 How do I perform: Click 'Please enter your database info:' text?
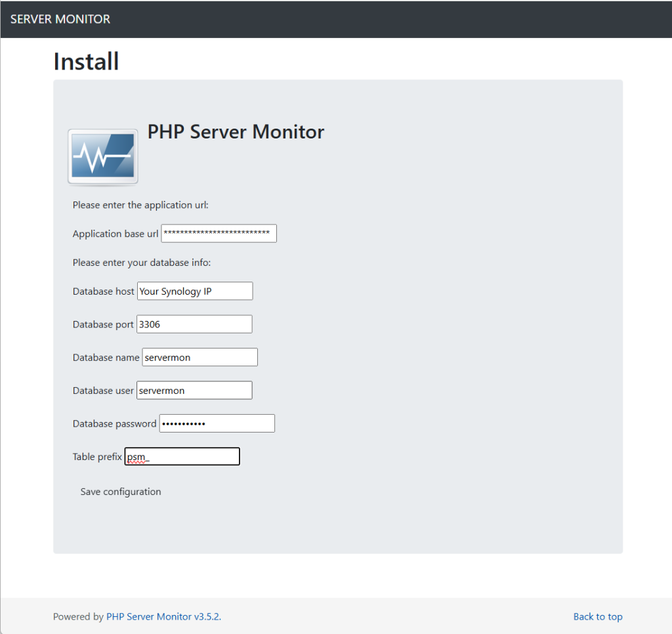tap(142, 263)
